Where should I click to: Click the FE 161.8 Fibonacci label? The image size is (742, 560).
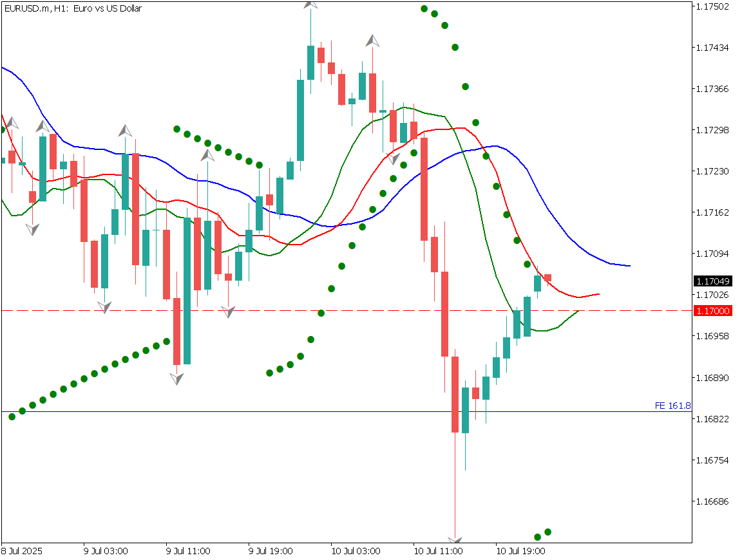(672, 406)
